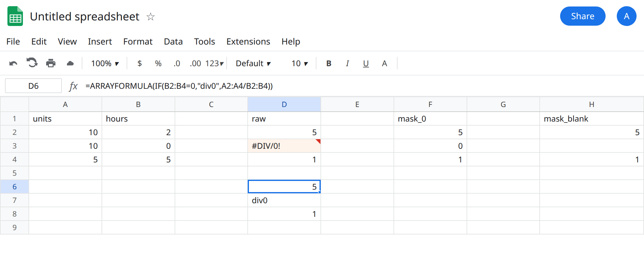This screenshot has height=266, width=644.
Task: Click the Untitled spreadsheet title
Action: tap(85, 16)
